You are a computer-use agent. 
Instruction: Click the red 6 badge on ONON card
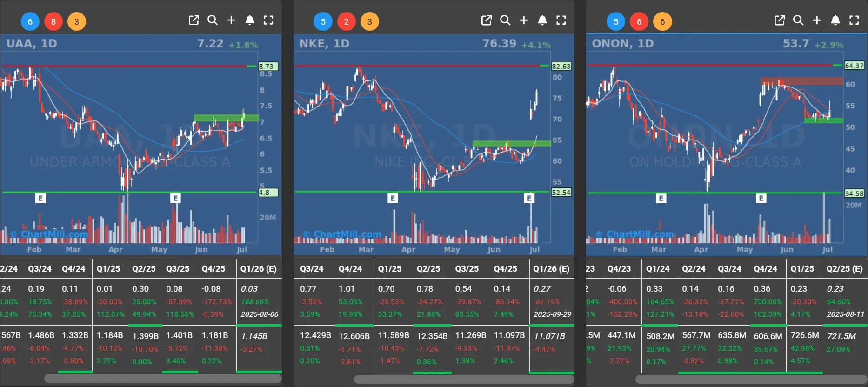pos(639,21)
